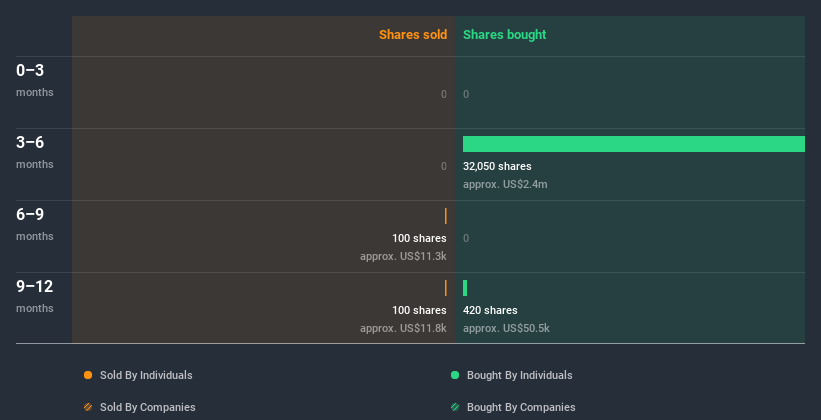
Task: Select the Bought By Companies legend label
Action: click(x=521, y=407)
